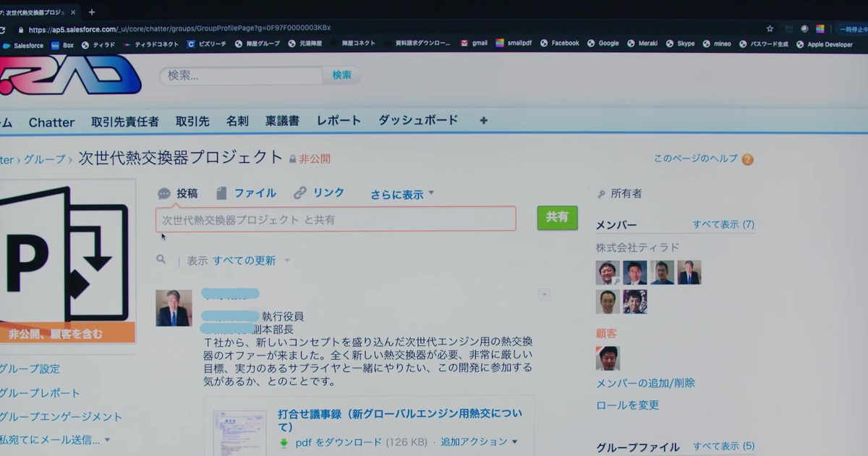Show all group files via すべて表示 (5)
The width and height of the screenshot is (868, 456).
[x=723, y=446]
